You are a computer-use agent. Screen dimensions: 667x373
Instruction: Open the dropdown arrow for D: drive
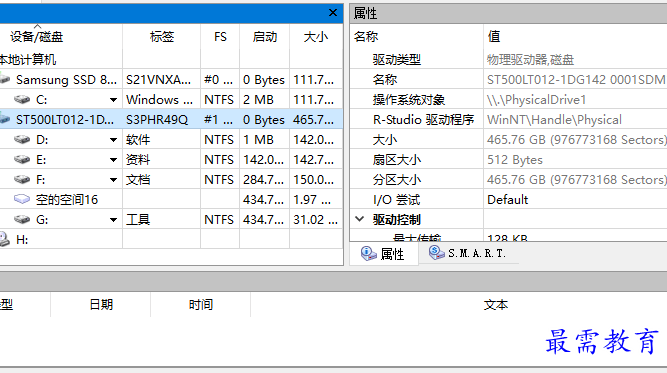point(113,140)
